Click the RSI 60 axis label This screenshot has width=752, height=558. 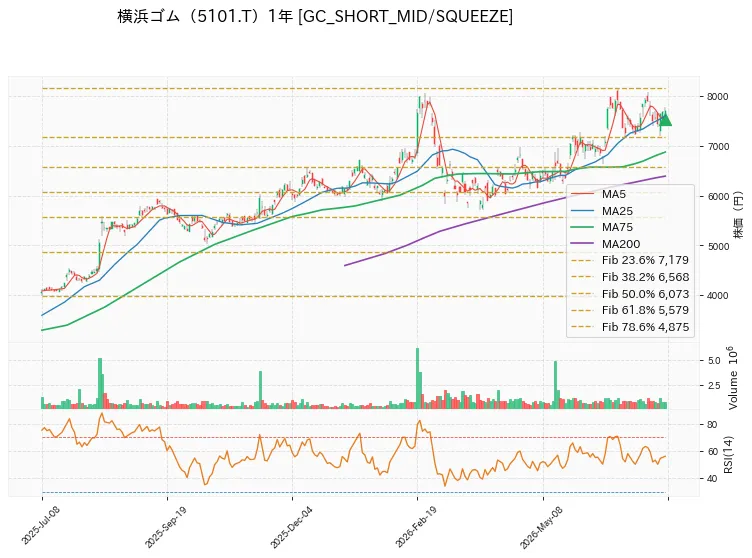(x=712, y=451)
